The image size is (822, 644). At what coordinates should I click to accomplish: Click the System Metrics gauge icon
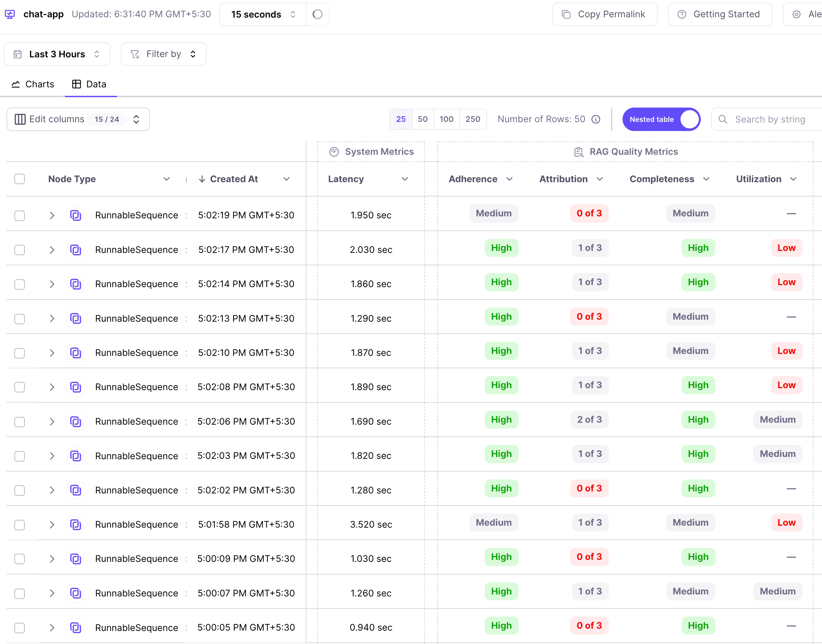[x=334, y=152]
